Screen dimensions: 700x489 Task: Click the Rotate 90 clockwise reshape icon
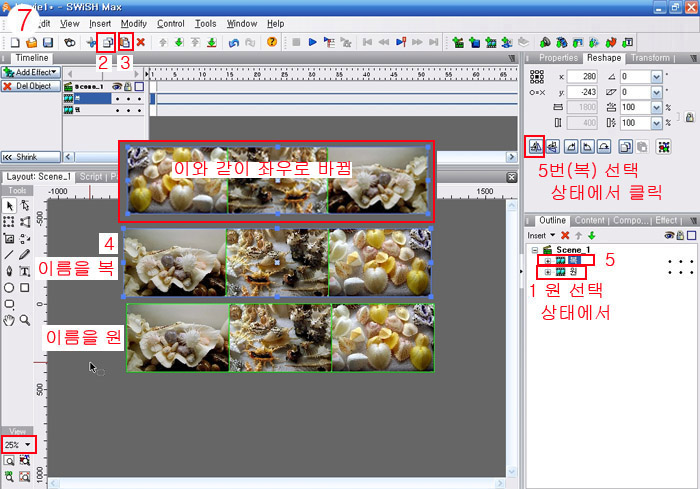(571, 146)
